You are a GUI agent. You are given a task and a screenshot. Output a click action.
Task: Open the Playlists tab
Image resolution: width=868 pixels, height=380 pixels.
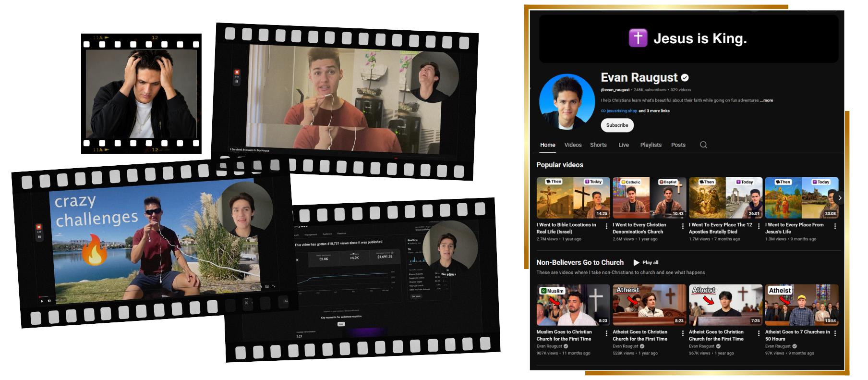[651, 145]
